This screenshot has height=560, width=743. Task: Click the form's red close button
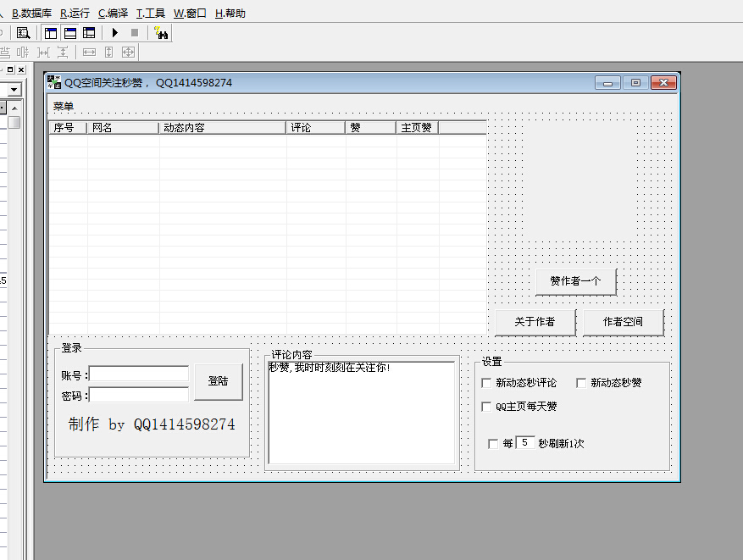click(663, 83)
